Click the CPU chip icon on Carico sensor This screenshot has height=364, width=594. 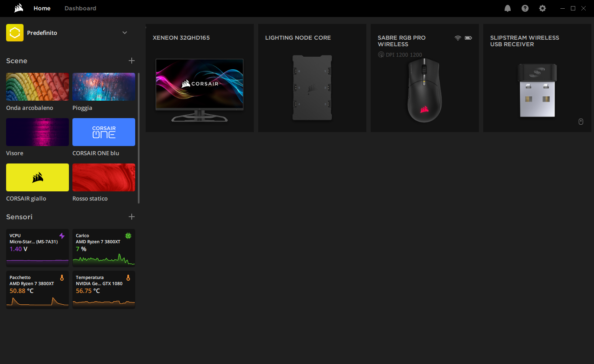tap(128, 236)
